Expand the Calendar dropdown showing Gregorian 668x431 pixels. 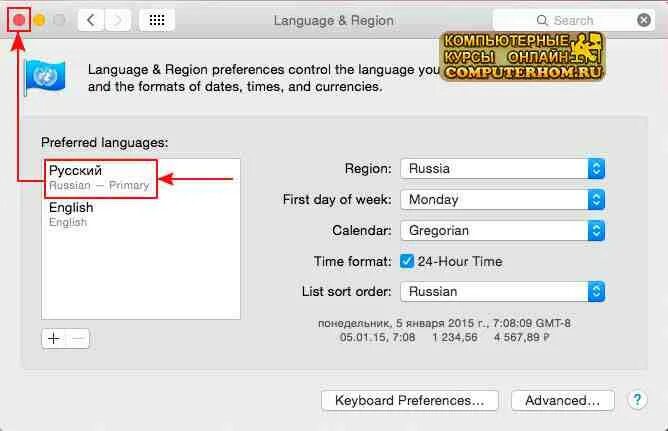pos(503,230)
